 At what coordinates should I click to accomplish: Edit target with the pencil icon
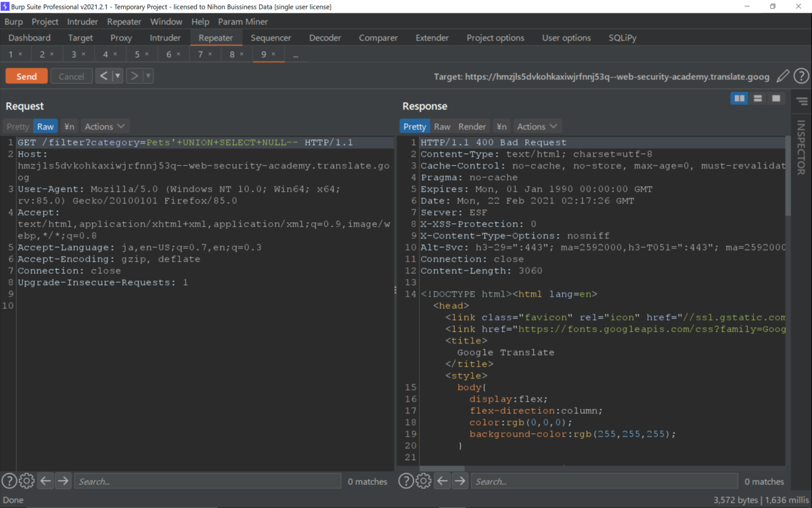point(783,77)
